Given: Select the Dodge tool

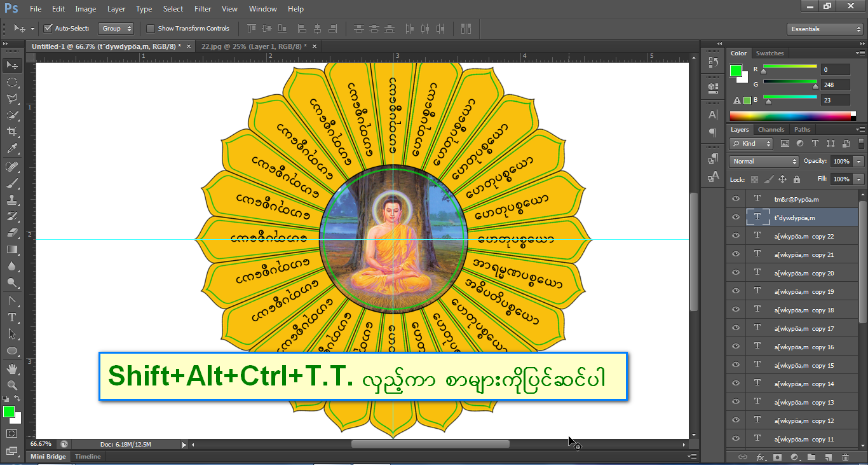Looking at the screenshot, I should (x=12, y=282).
